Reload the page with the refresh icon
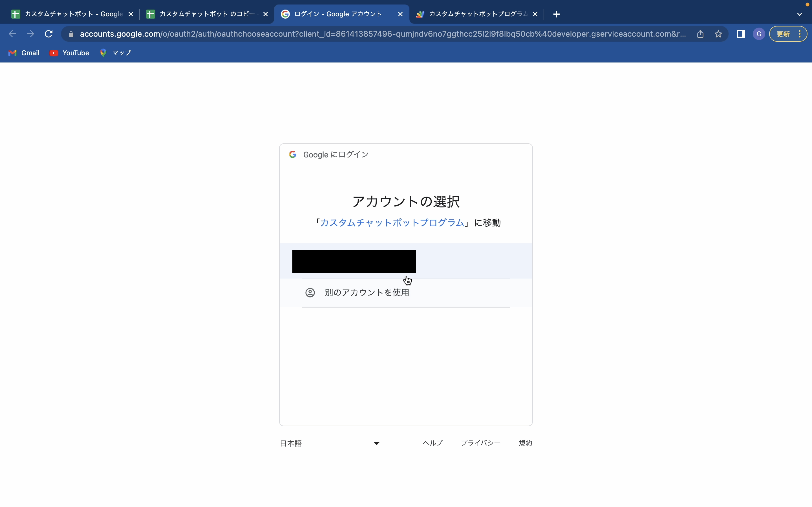 (48, 34)
